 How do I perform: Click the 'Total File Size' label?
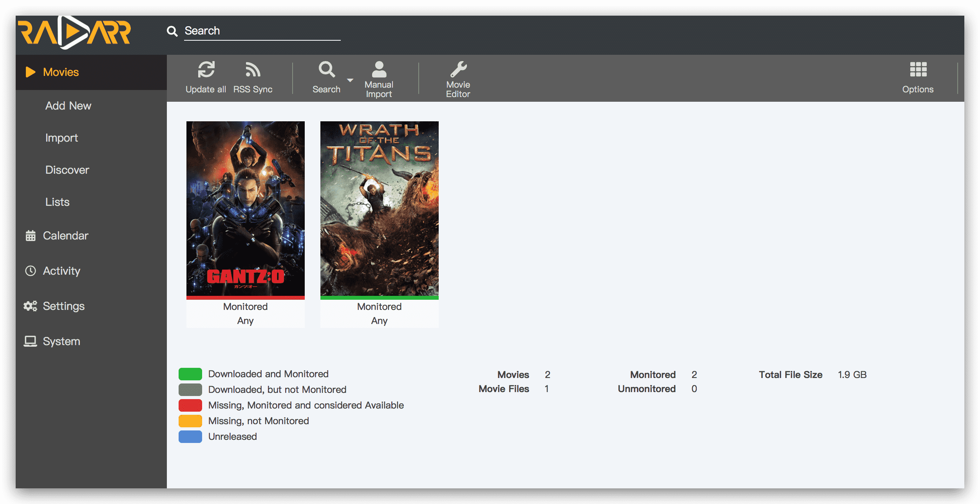(x=791, y=375)
